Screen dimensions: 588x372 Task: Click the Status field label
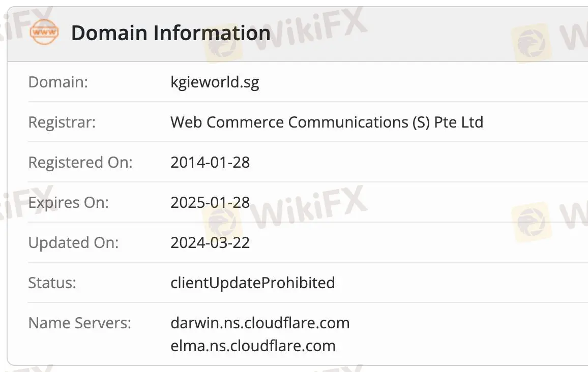tap(52, 283)
